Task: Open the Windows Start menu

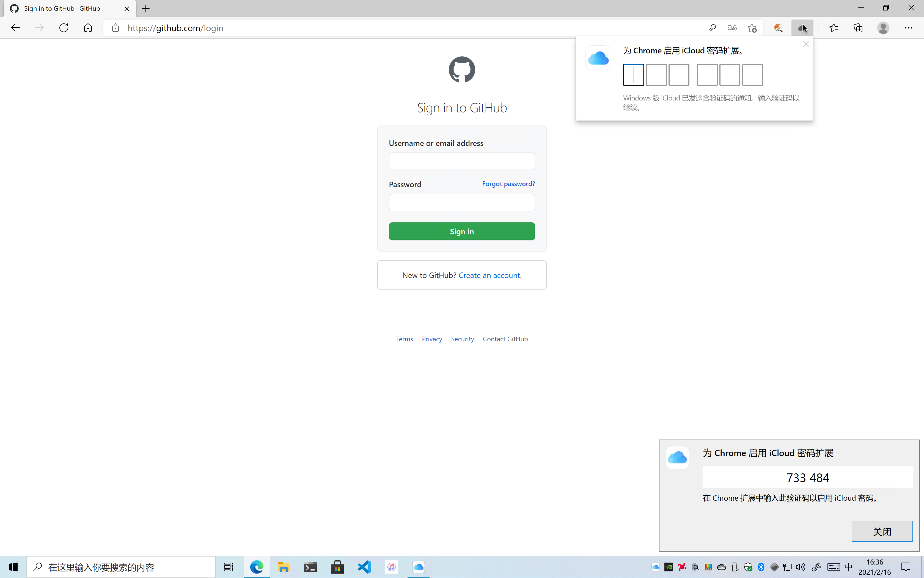Action: pos(13,567)
